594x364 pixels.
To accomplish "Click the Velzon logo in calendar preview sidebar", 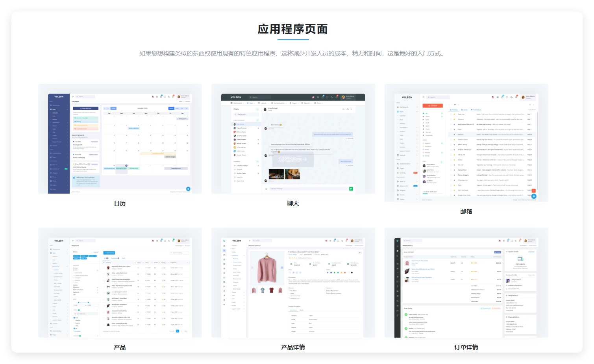I will click(59, 97).
